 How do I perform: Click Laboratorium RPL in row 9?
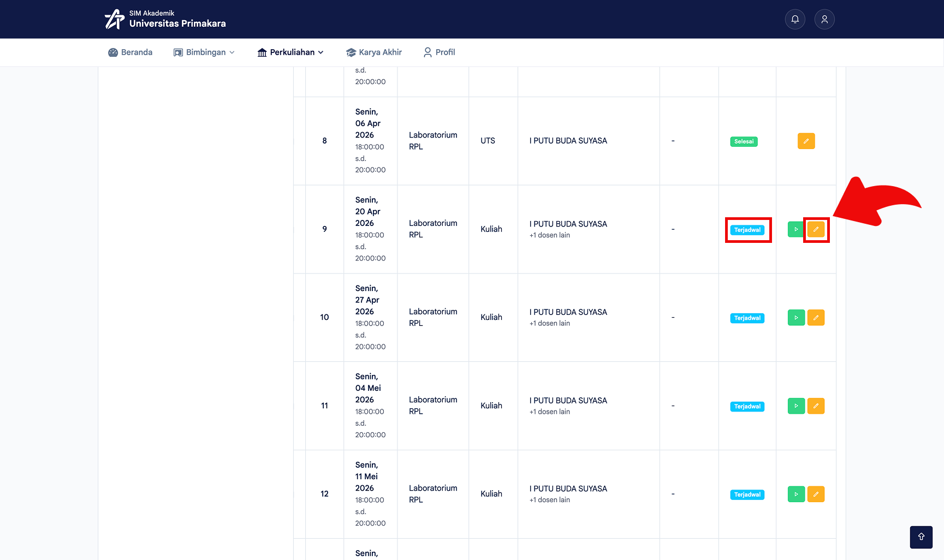pyautogui.click(x=433, y=229)
